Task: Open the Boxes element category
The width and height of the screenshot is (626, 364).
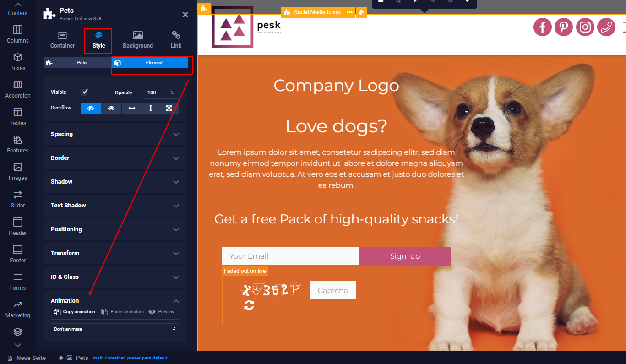Action: (x=17, y=62)
